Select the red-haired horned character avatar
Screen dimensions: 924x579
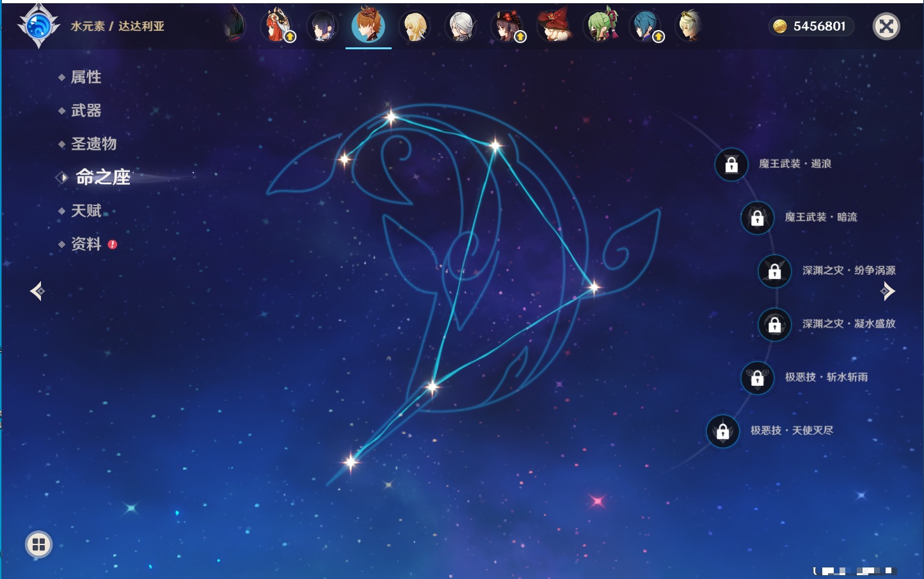click(277, 26)
